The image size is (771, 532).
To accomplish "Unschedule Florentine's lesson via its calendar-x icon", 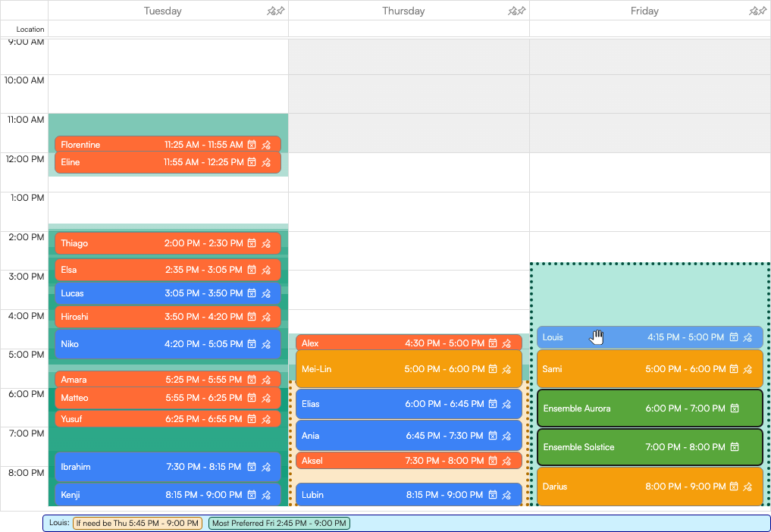I will [252, 145].
